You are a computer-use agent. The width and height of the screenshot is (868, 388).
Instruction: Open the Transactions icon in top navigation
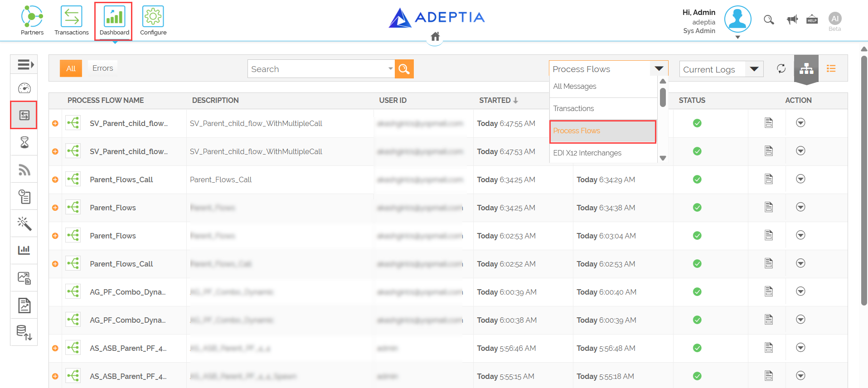coord(71,17)
